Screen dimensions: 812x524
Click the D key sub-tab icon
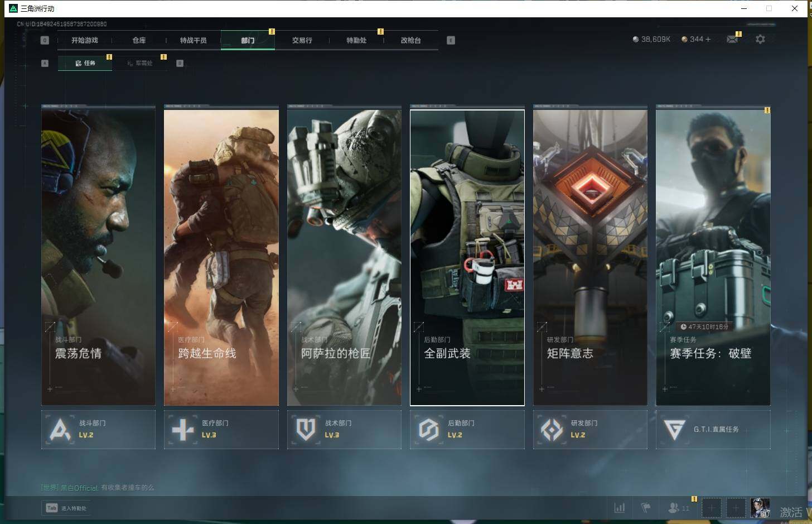[180, 63]
